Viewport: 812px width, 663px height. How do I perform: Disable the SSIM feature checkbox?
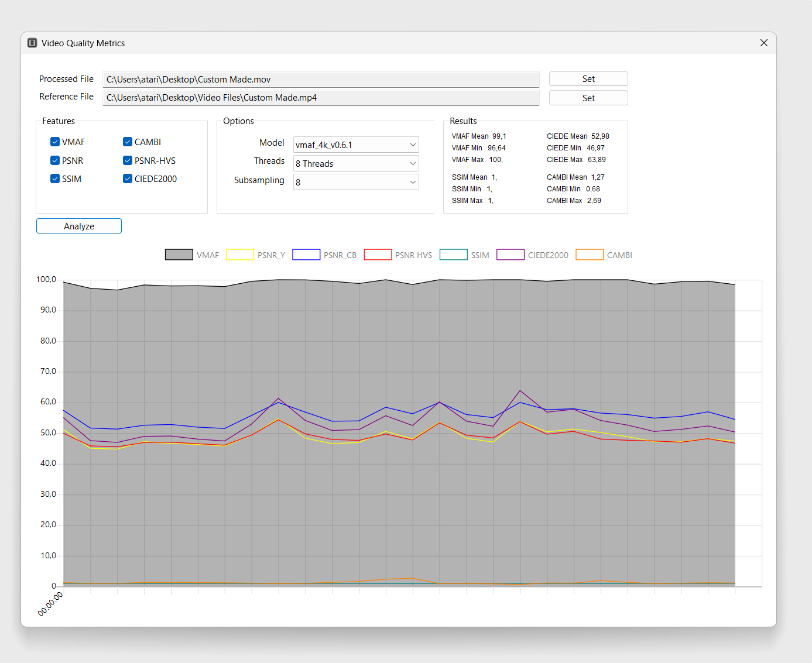click(x=55, y=178)
